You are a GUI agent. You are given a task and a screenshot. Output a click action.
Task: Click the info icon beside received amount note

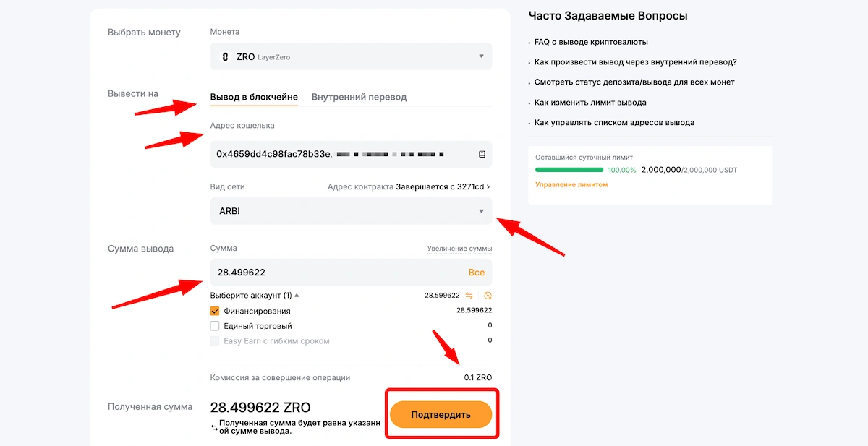click(215, 426)
